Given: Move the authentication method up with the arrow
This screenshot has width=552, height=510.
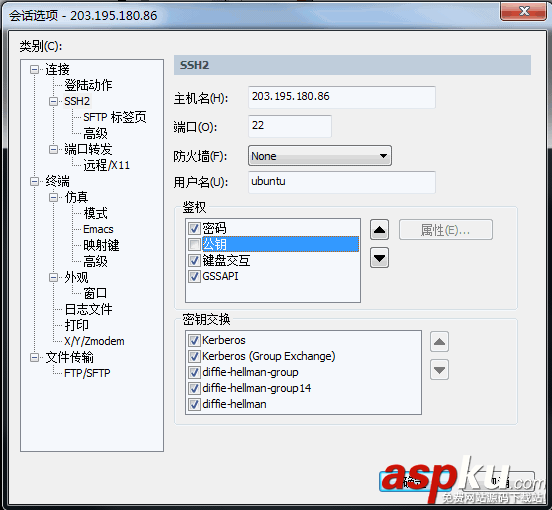Looking at the screenshot, I should point(379,230).
